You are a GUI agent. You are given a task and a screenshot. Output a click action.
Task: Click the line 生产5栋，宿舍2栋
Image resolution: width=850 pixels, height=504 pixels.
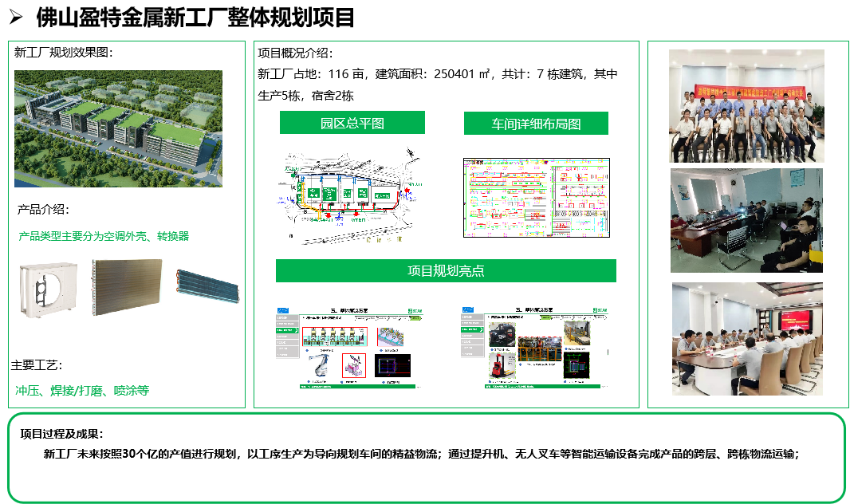tap(305, 96)
